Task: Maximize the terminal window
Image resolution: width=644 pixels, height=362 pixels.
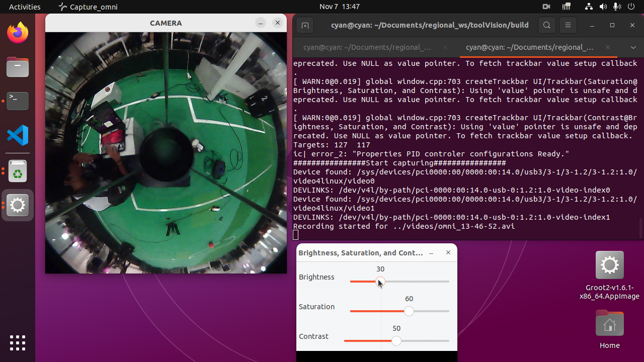Action: (x=612, y=25)
